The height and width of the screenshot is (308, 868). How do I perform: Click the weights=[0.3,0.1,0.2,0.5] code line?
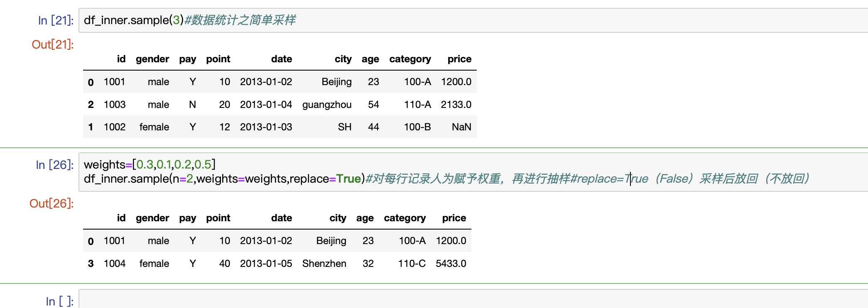(x=150, y=165)
